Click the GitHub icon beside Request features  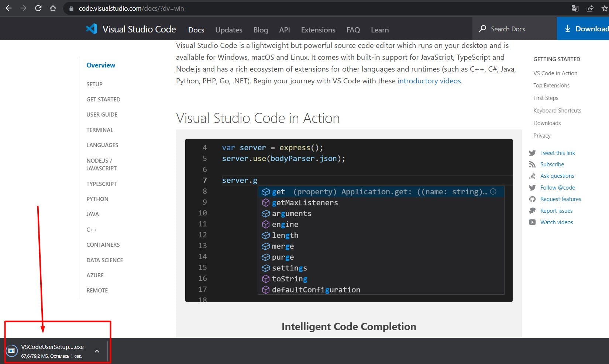532,199
